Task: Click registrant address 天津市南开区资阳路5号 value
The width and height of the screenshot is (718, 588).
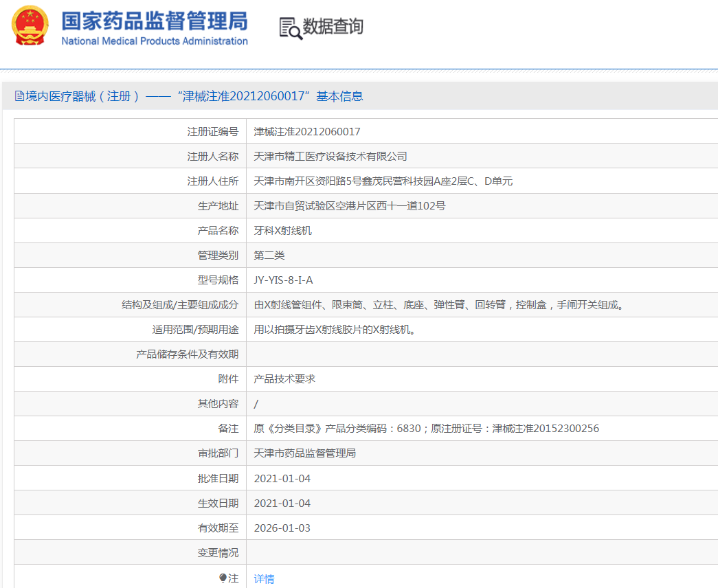Action: pos(383,181)
